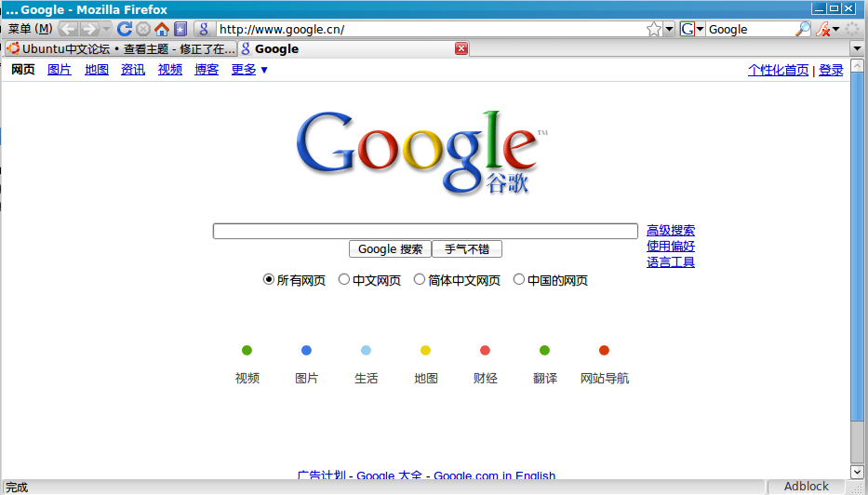Open the 地图 link in top navigation
This screenshot has height=495, width=868.
97,69
